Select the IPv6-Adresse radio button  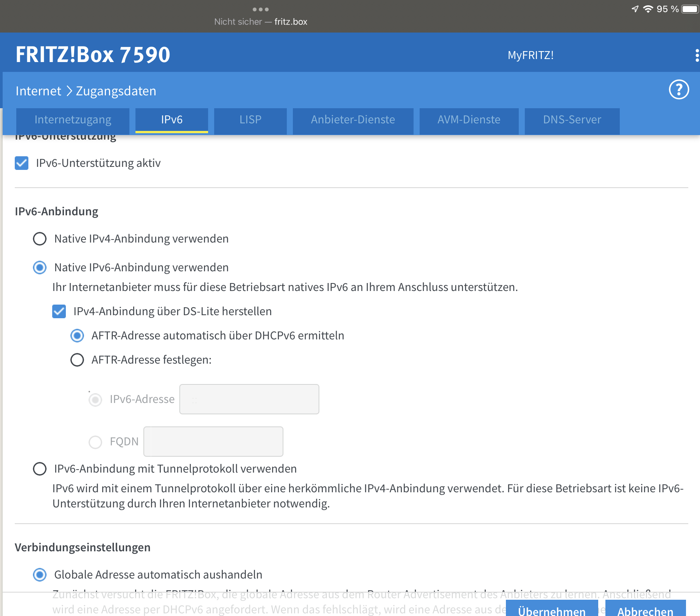95,400
